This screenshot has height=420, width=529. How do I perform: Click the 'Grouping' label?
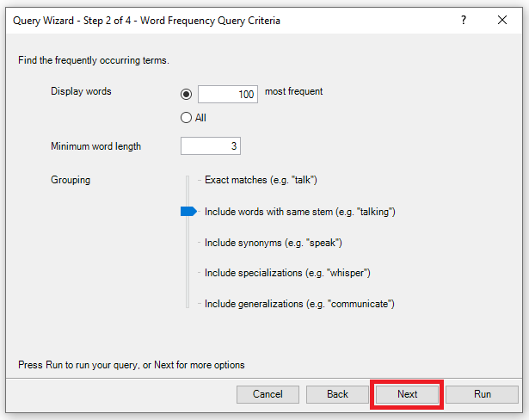point(71,180)
